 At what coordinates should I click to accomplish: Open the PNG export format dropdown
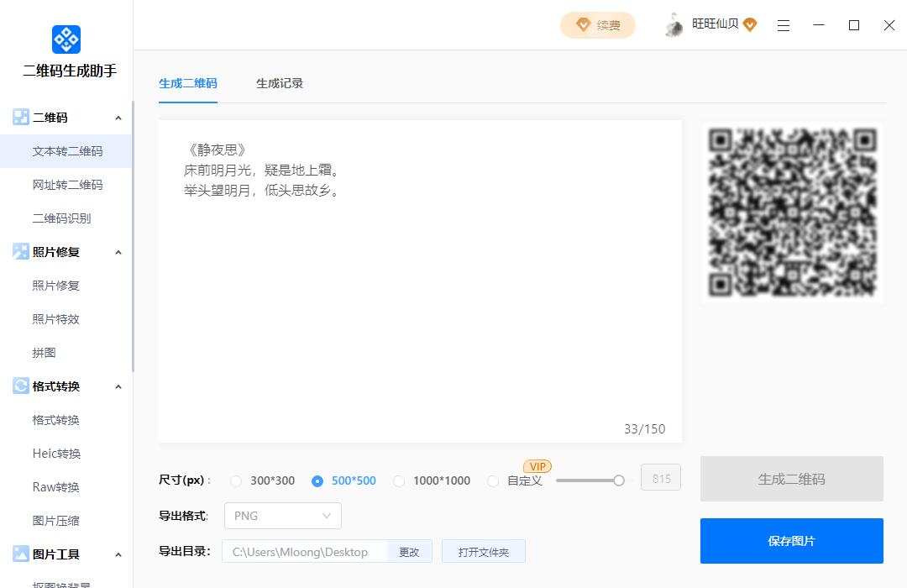tap(283, 516)
